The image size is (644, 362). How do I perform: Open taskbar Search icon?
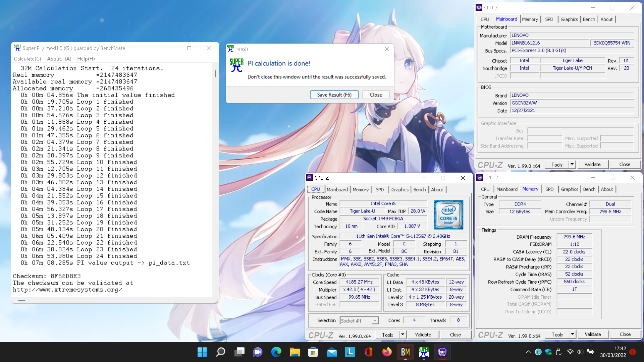coord(221,352)
